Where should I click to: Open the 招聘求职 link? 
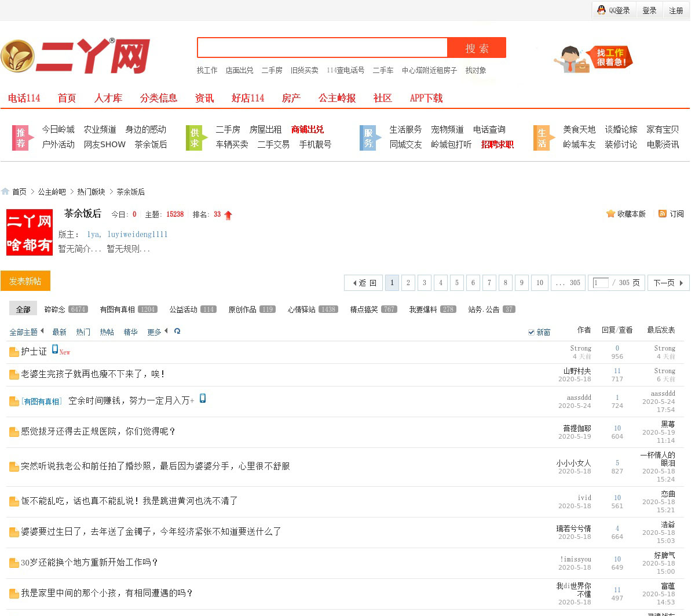tap(498, 144)
